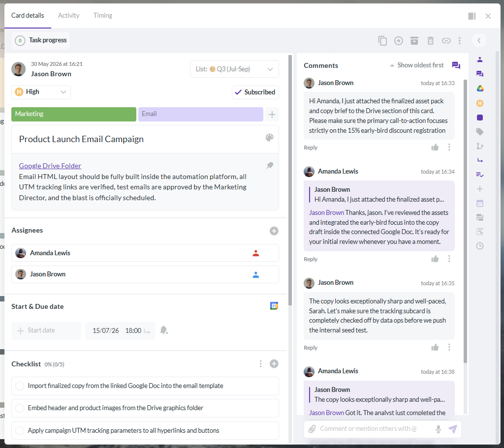The height and width of the screenshot is (448, 504).
Task: Switch to the Timing tab
Action: coord(103,15)
